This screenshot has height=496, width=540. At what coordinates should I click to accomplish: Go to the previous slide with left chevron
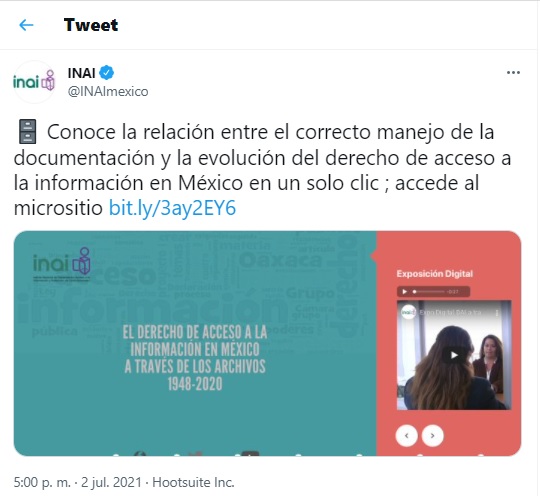[407, 436]
